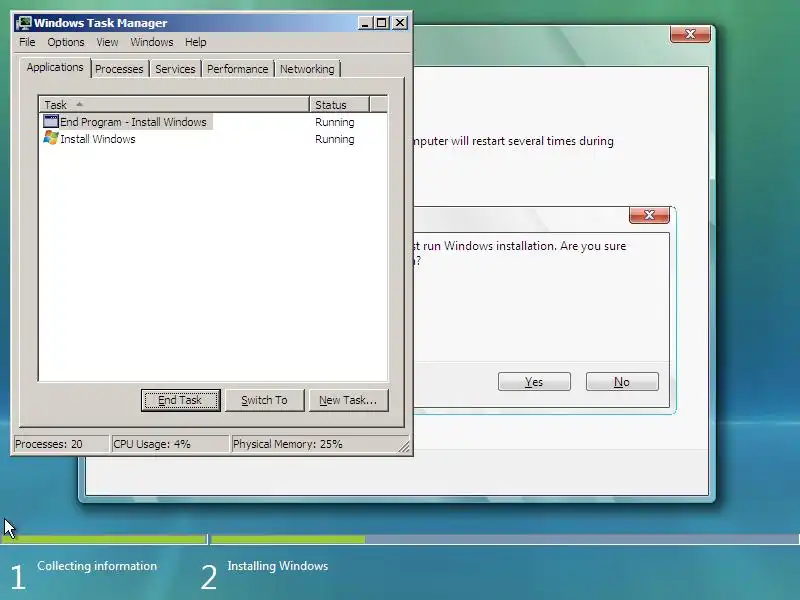800x600 pixels.
Task: Click the Running status of End Program task
Action: tap(335, 122)
